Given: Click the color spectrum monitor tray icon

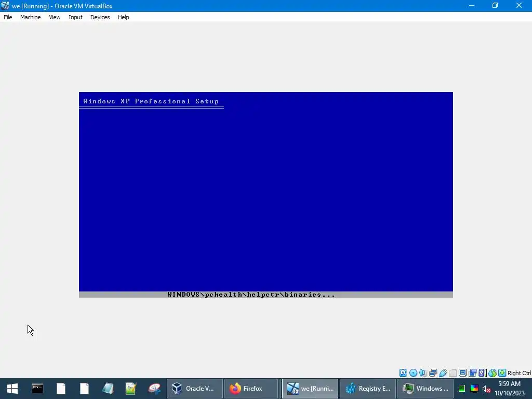Looking at the screenshot, I should point(474,389).
